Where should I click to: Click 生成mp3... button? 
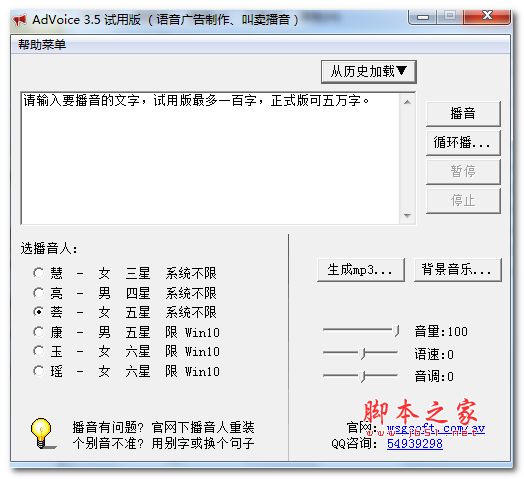pos(361,270)
